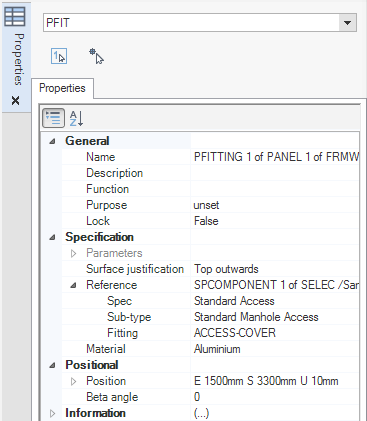Collapse the Positional category

(52, 365)
